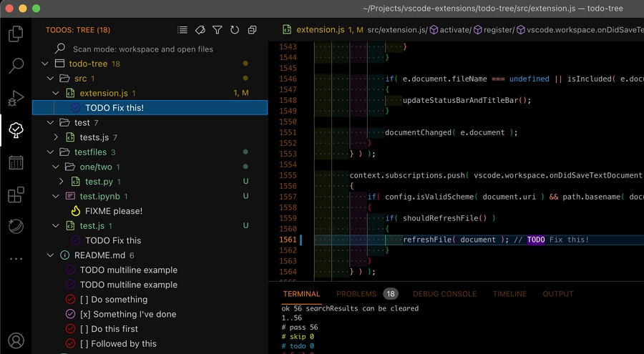
Task: Click the 18 problems count badge
Action: (390, 294)
